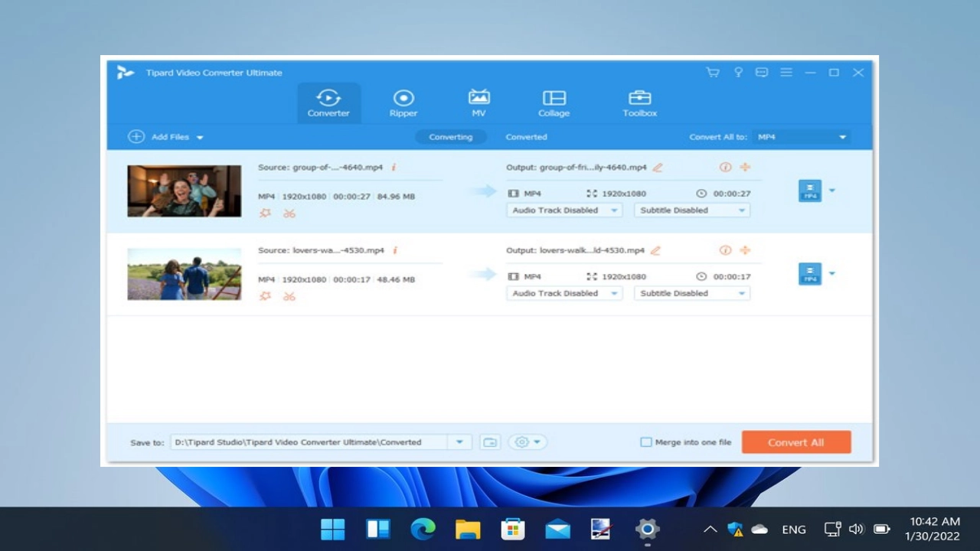The width and height of the screenshot is (980, 551).
Task: Click the MP4 format icon for first video
Action: [810, 191]
